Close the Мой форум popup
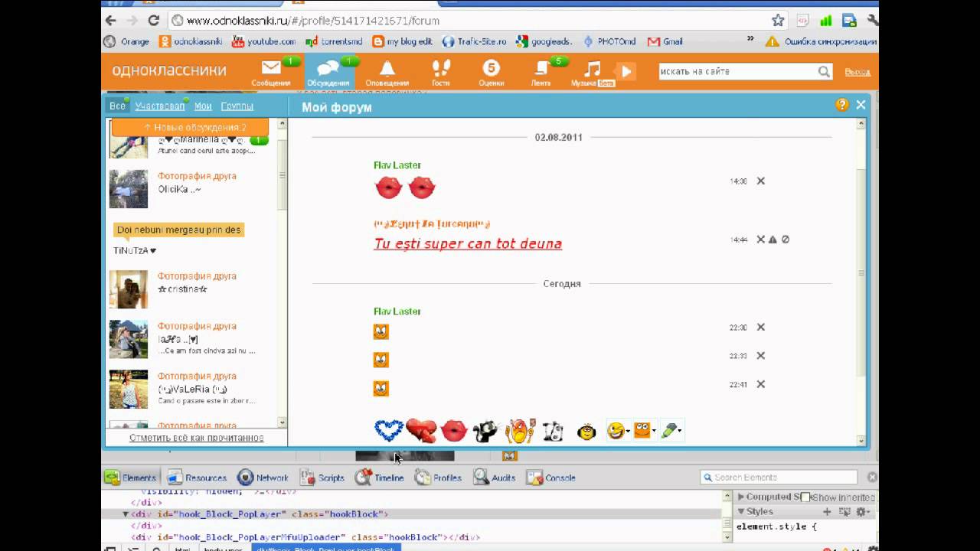 861,105
